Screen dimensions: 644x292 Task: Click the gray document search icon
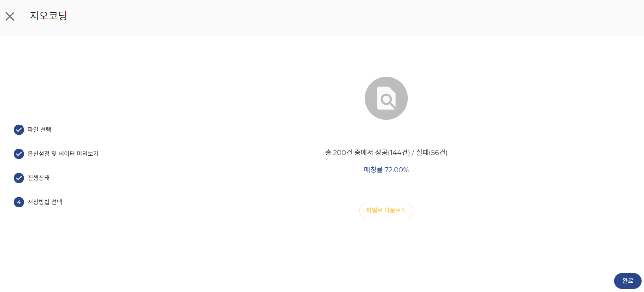pos(386,98)
